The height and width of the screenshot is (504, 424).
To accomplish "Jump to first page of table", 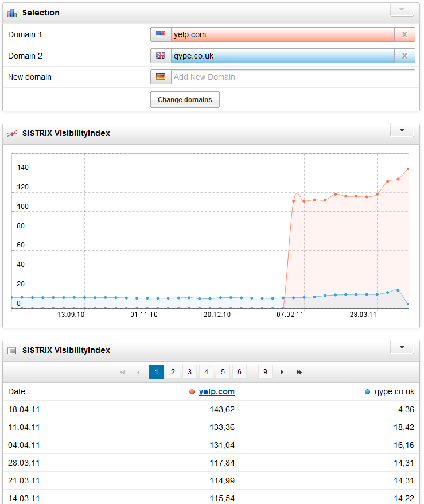I will 122,372.
